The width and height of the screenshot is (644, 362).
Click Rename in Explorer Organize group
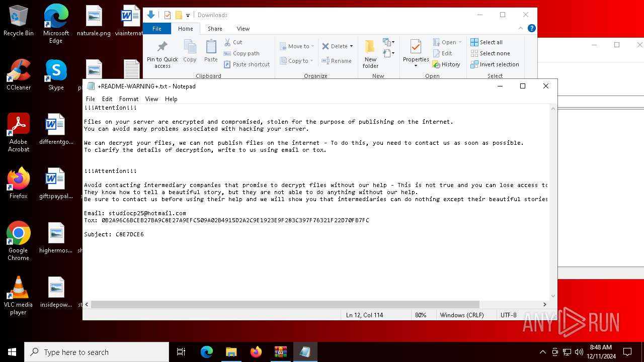[x=337, y=61]
